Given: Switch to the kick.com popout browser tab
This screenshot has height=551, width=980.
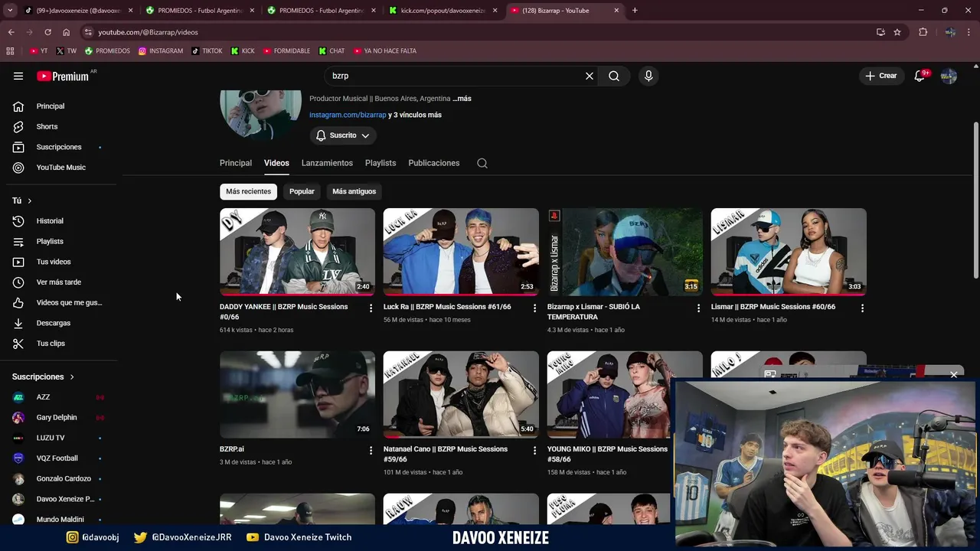Looking at the screenshot, I should [x=443, y=10].
